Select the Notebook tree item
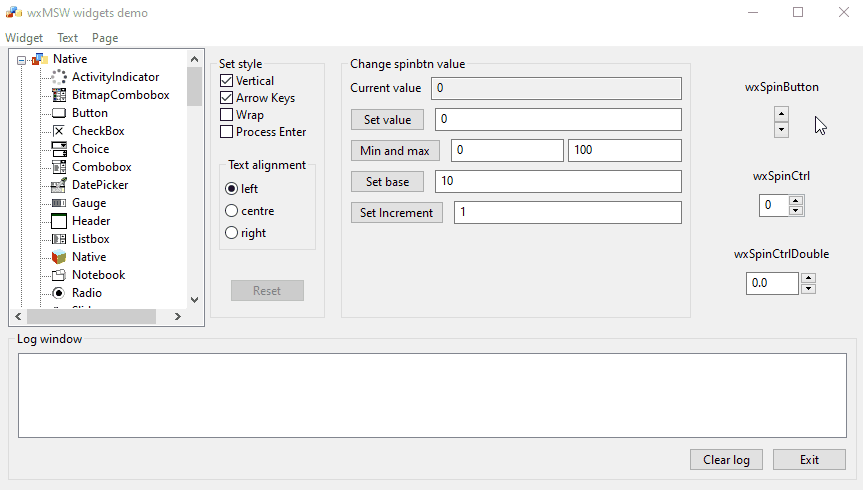 [x=99, y=275]
